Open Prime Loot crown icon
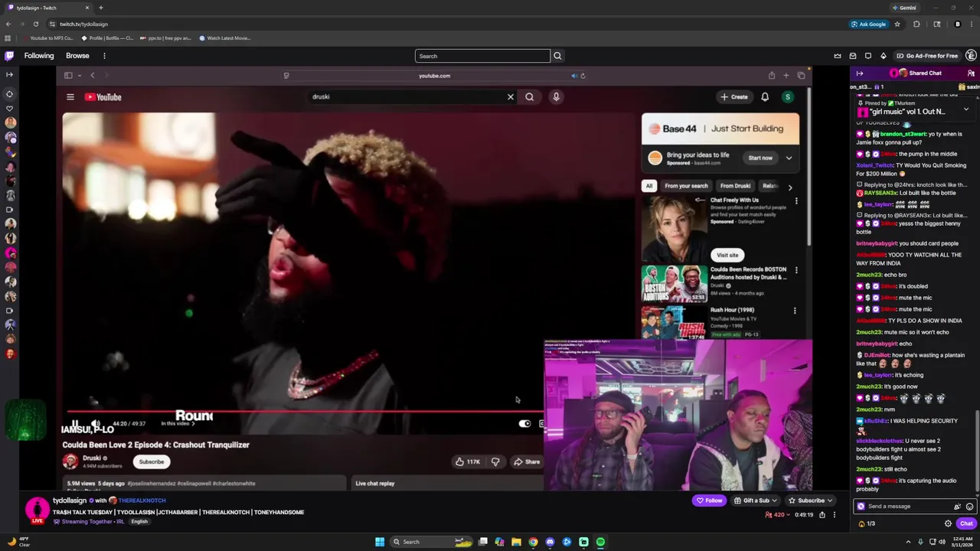980x551 pixels. coord(838,56)
